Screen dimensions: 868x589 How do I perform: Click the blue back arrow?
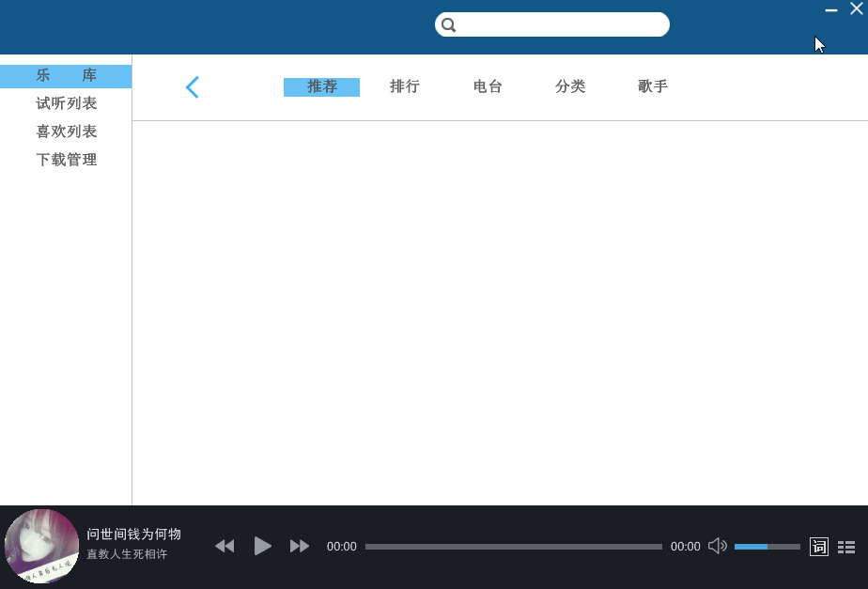pos(192,87)
